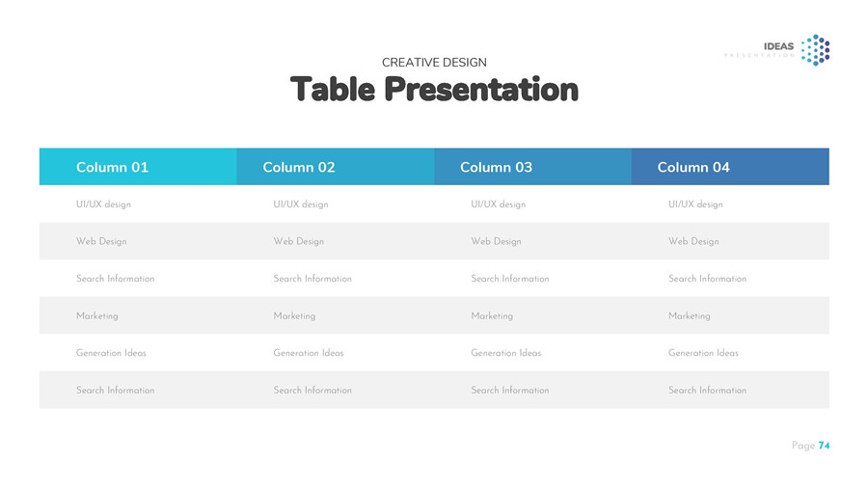
Task: Select Web Design in Column 03
Action: [496, 241]
